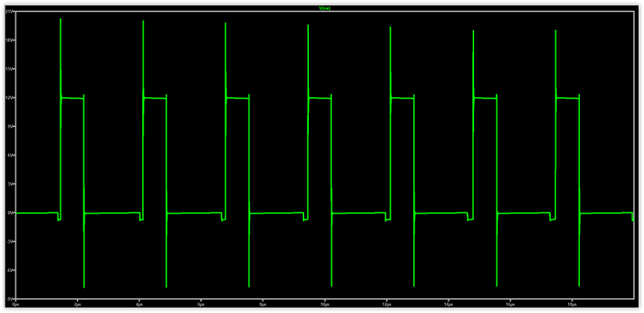This screenshot has height=313, width=644.
Task: Click the 6V vertical axis label
Action: point(9,155)
